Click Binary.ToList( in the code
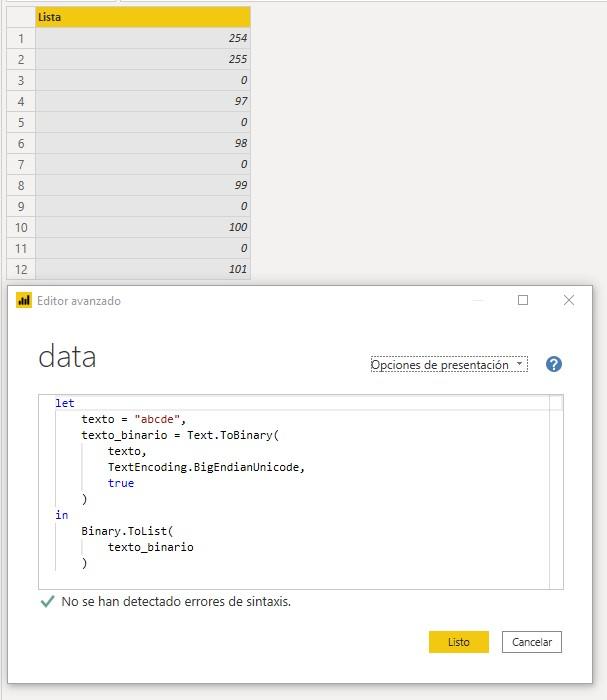Viewport: 607px width, 700px height. [127, 531]
